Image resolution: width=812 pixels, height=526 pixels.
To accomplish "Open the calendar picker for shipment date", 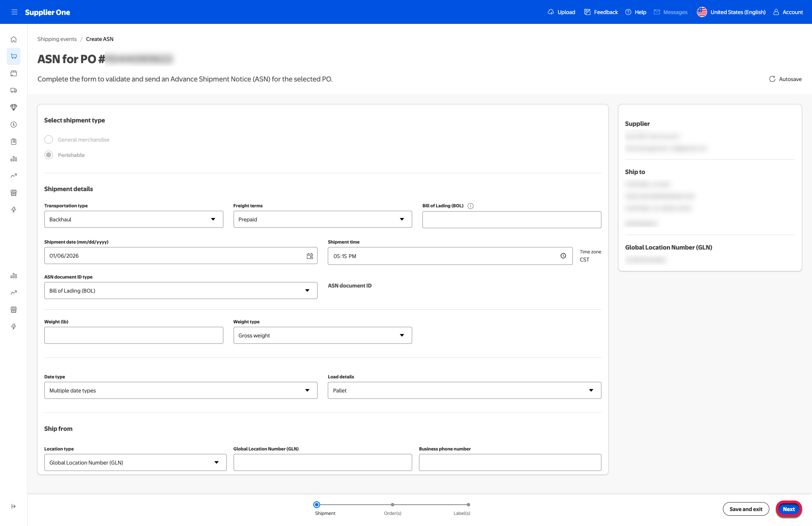I will 310,256.
